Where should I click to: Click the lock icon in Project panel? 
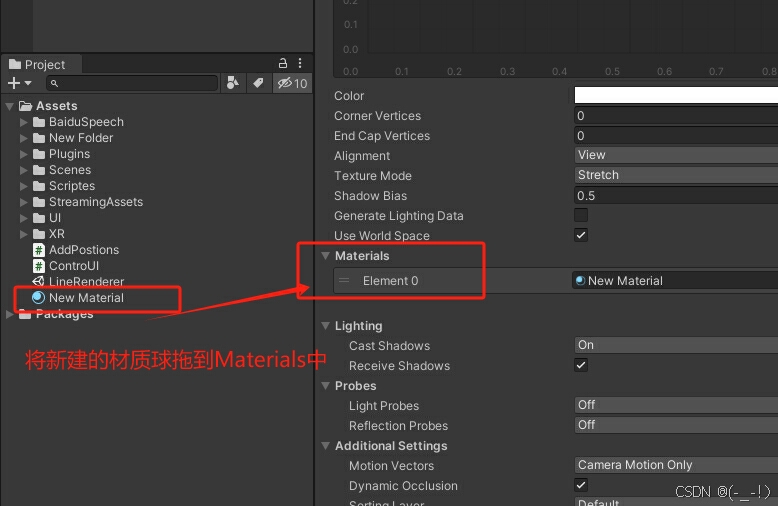(282, 63)
